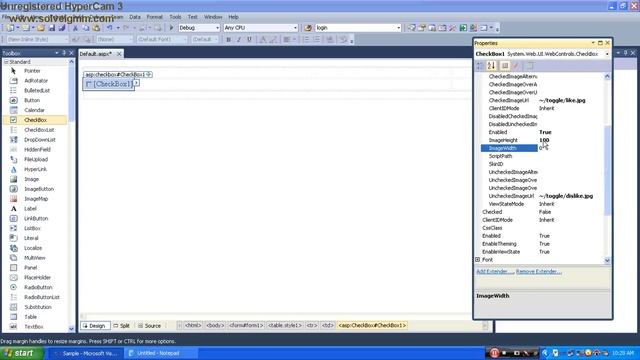Select the Panel control in Toolbox
This screenshot has width=640, height=360.
pyautogui.click(x=31, y=268)
